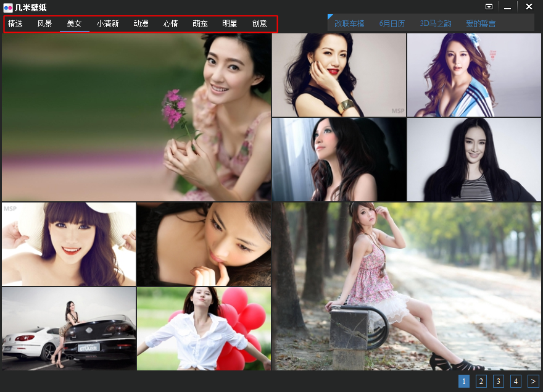Image resolution: width=543 pixels, height=392 pixels.
Task: Open wallpaper of woman holding pink flowers
Action: (136, 117)
